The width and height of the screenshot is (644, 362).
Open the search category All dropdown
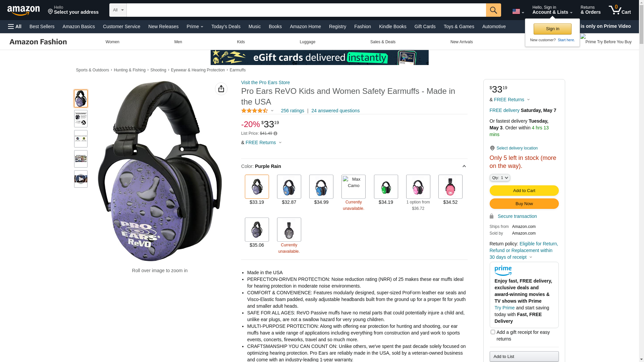click(118, 10)
